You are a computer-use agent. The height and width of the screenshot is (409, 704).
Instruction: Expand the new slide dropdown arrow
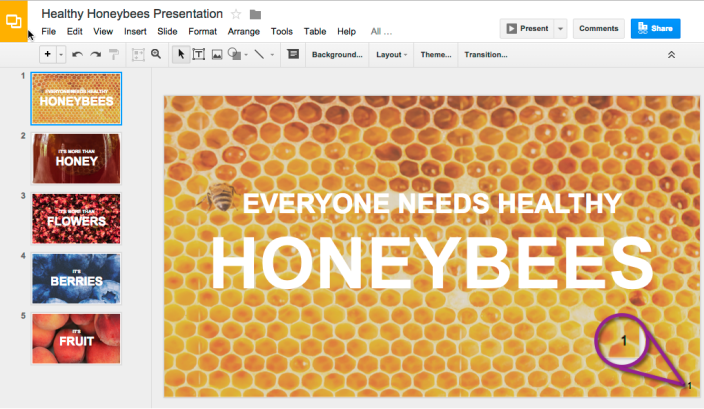coord(62,54)
